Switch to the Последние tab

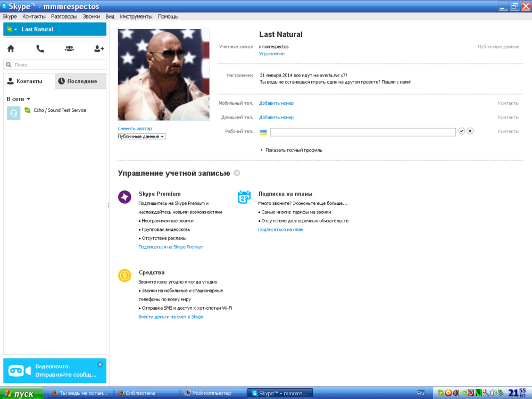click(x=80, y=81)
